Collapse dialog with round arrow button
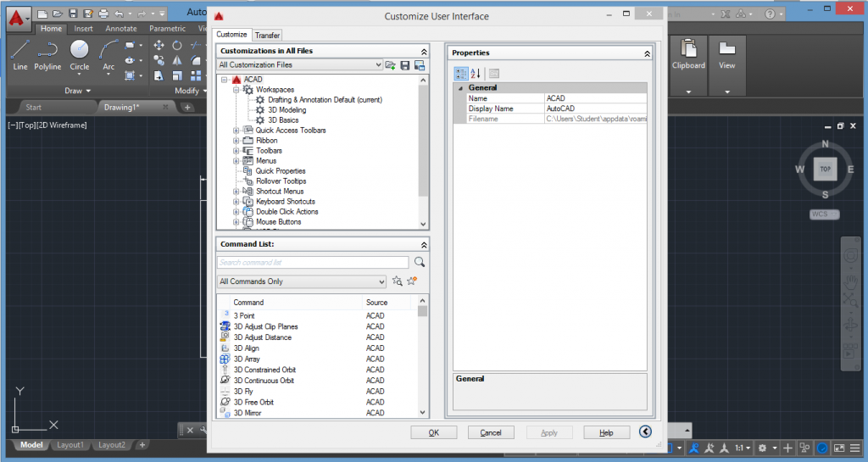The height and width of the screenshot is (462, 868). point(645,431)
